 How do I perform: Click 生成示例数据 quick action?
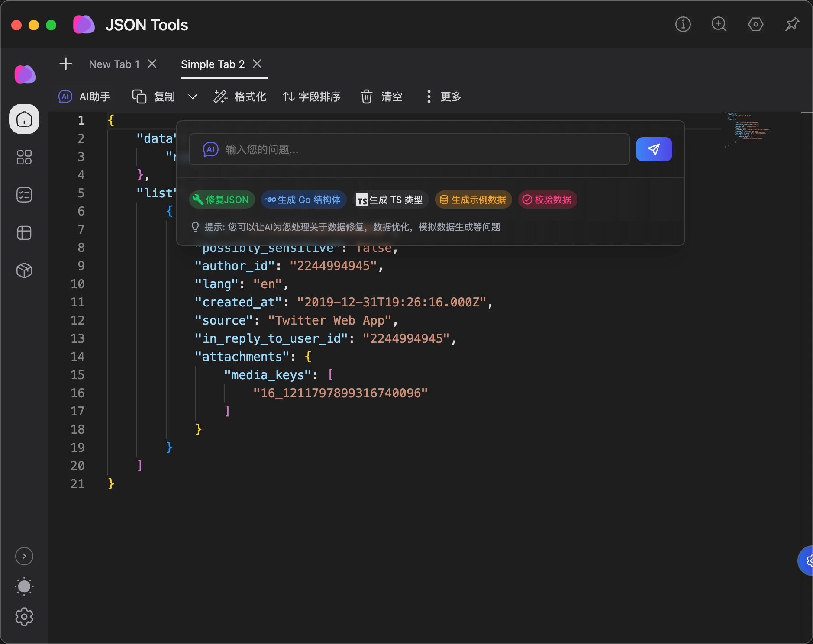473,200
